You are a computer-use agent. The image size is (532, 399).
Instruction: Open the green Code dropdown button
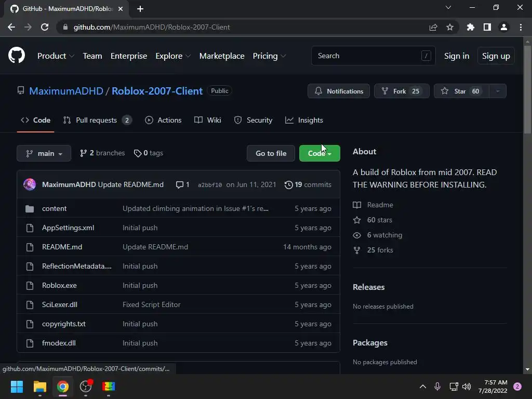click(320, 153)
